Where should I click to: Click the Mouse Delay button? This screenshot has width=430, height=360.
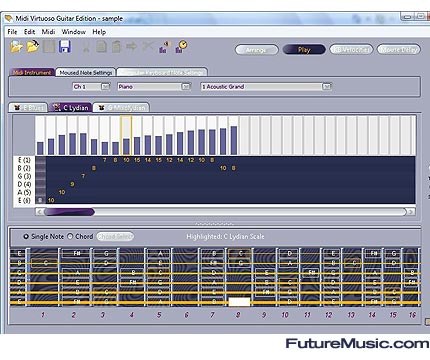click(399, 50)
